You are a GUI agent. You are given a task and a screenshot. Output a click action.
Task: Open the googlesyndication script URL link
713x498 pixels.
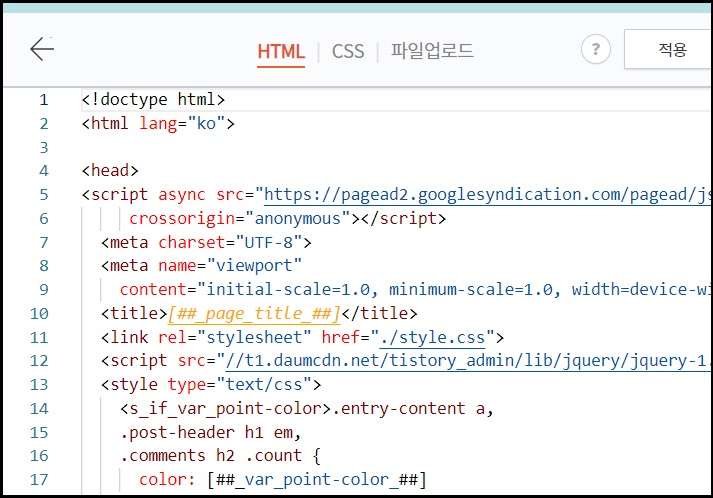(487, 195)
